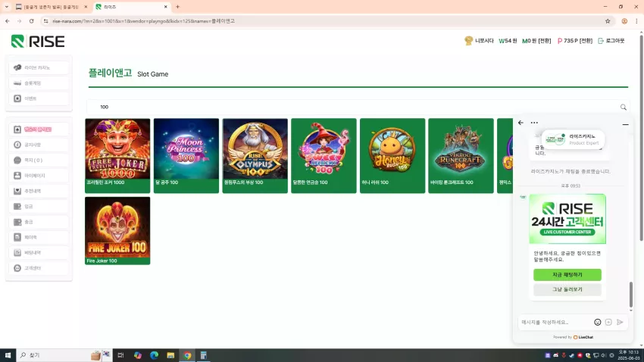Open the chat three-dots menu
Screen dimensions: 644x362
534,123
